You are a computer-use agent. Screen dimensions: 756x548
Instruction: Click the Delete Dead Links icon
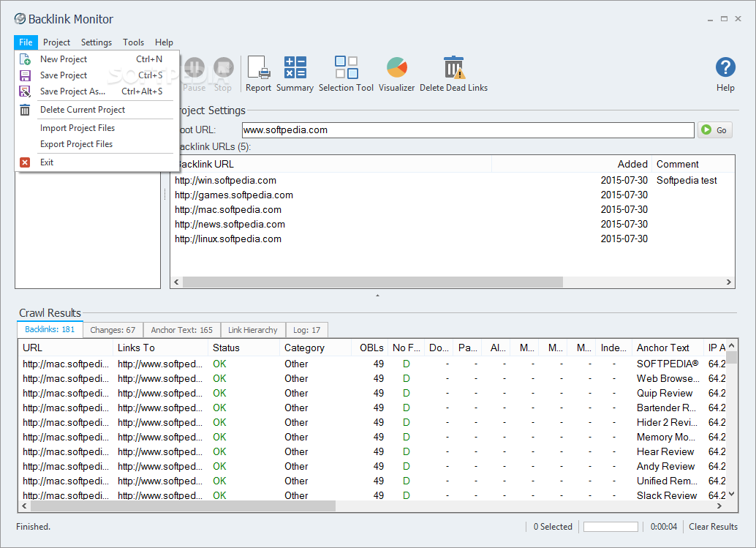[x=453, y=74]
